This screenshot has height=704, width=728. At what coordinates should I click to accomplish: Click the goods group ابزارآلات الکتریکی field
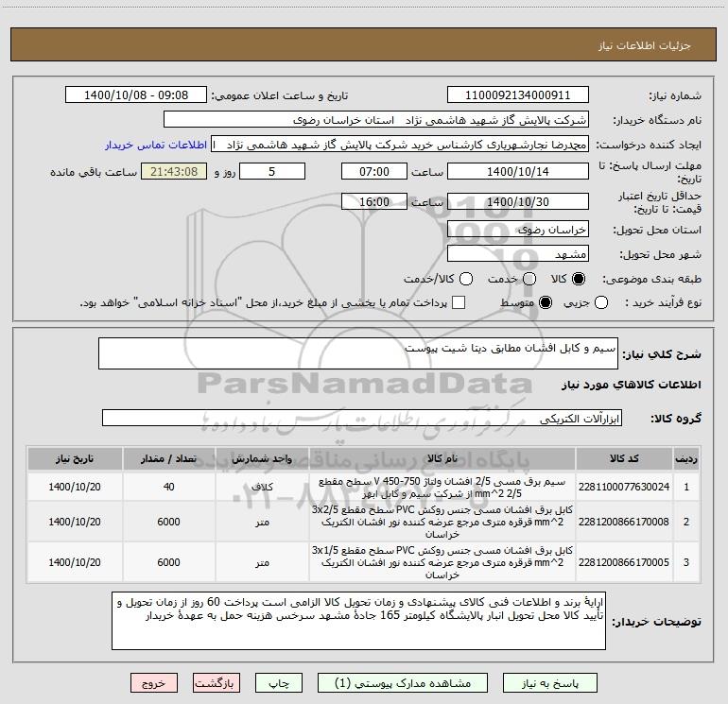(x=362, y=418)
